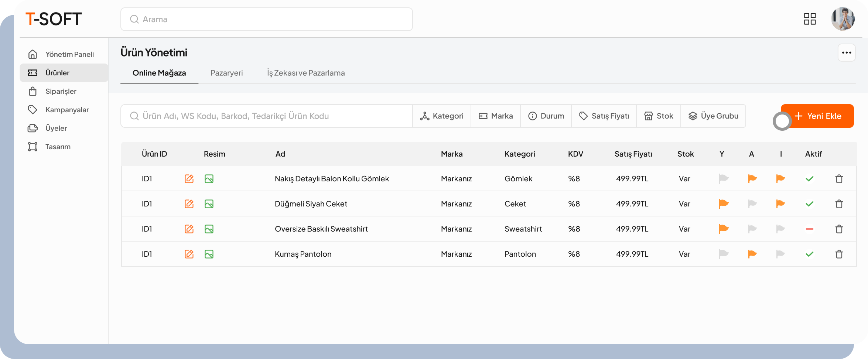Image resolution: width=868 pixels, height=359 pixels.
Task: Toggle the Y flag for Düğmeli Siyah Ceket
Action: [723, 204]
